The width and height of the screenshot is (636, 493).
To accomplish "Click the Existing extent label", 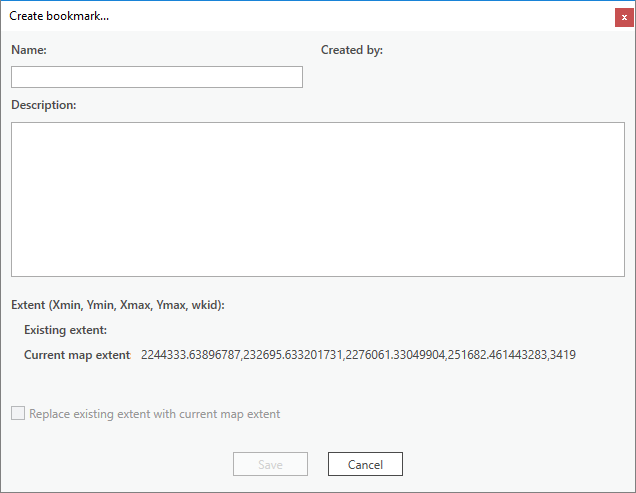I will [x=65, y=330].
